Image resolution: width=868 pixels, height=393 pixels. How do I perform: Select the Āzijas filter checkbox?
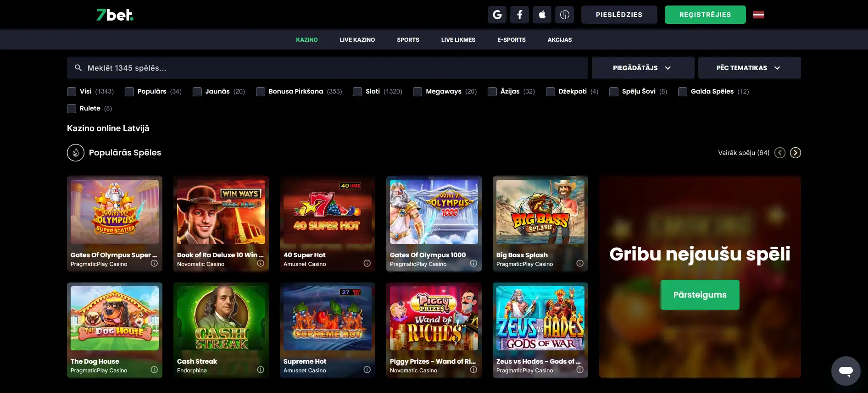492,92
